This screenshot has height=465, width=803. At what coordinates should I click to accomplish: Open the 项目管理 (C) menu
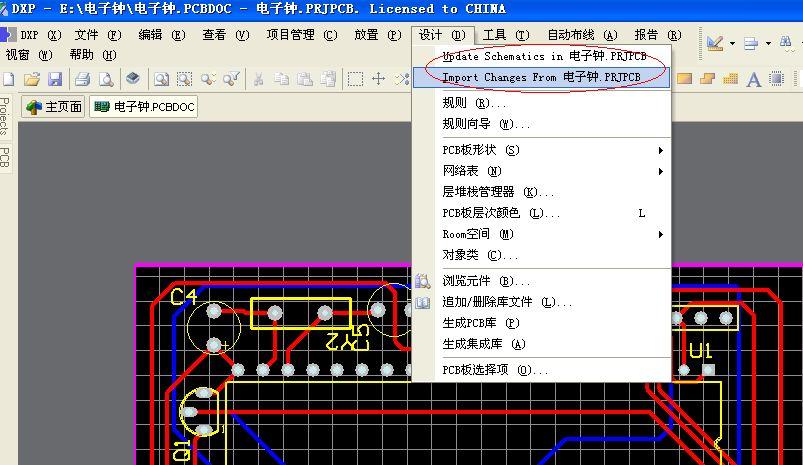302,35
